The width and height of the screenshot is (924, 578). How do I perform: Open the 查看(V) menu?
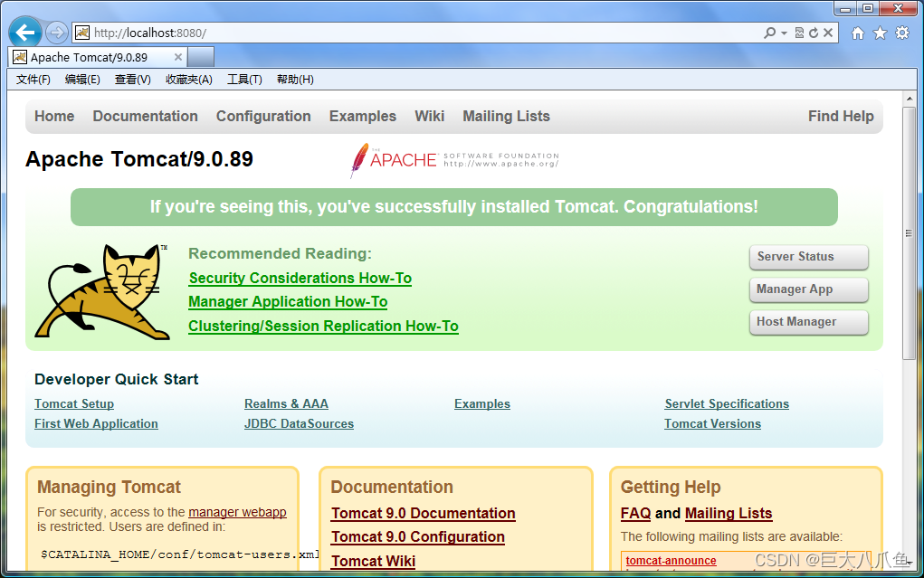133,80
